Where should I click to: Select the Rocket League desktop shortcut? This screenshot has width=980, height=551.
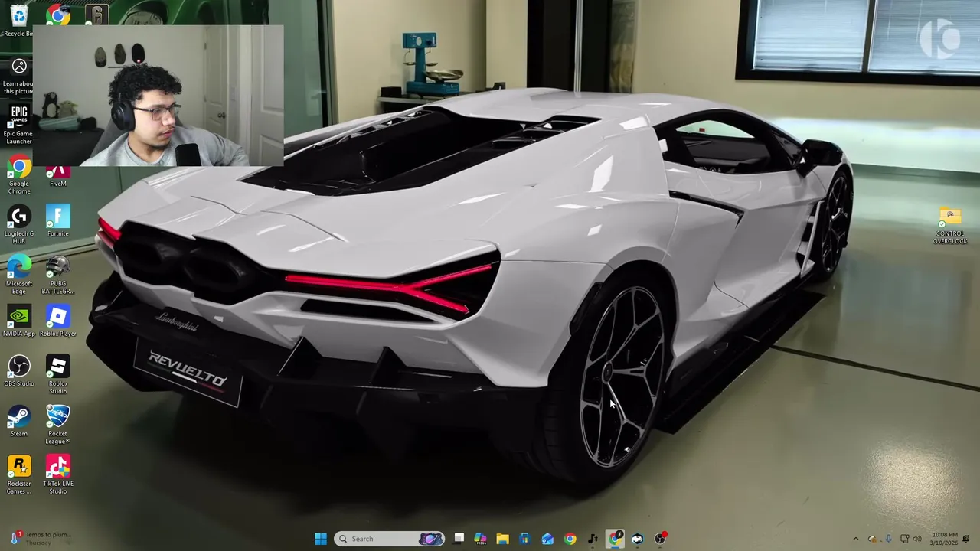58,425
